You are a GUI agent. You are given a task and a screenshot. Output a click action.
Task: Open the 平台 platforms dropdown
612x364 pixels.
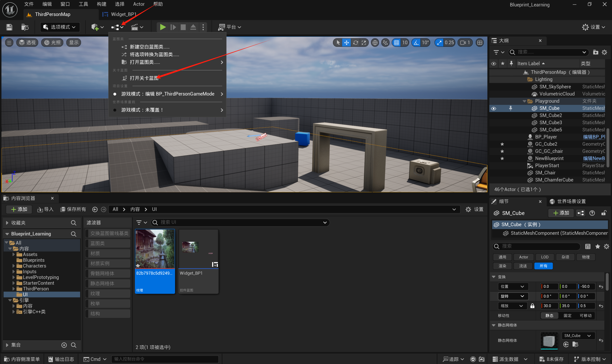229,27
